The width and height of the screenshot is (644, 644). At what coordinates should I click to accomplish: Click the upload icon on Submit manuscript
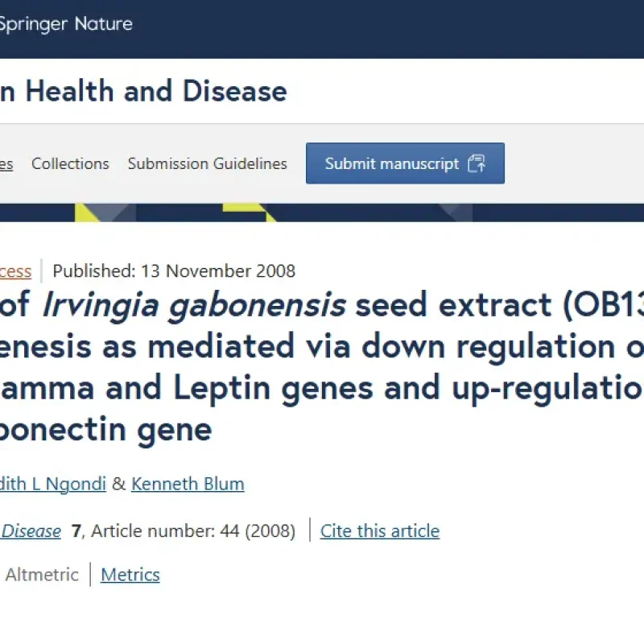click(477, 163)
